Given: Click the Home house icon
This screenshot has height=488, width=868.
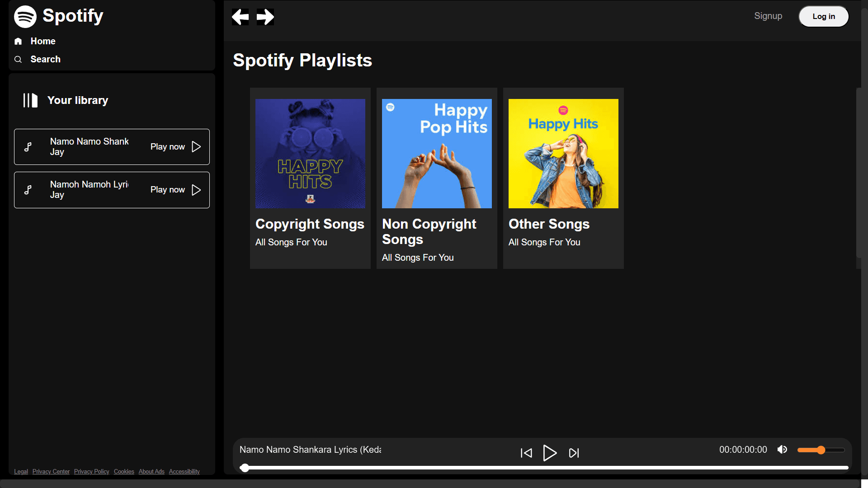Looking at the screenshot, I should [x=18, y=41].
